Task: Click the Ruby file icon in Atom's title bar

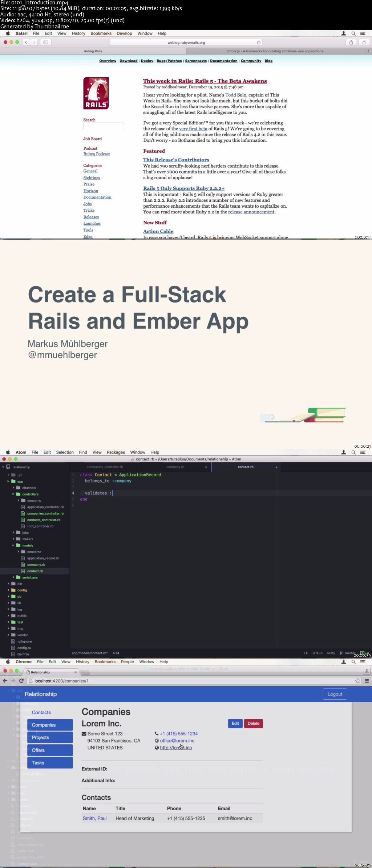Action: 133,459
